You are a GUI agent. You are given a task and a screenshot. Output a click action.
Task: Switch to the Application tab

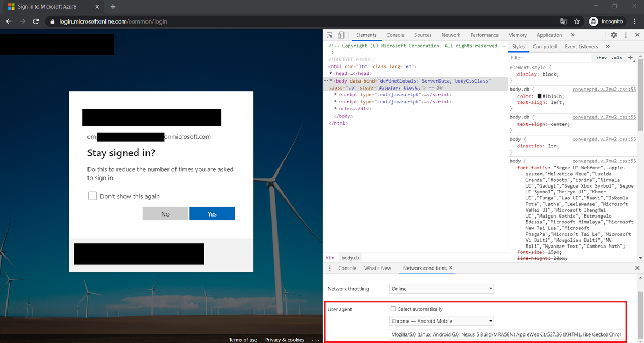coord(550,35)
